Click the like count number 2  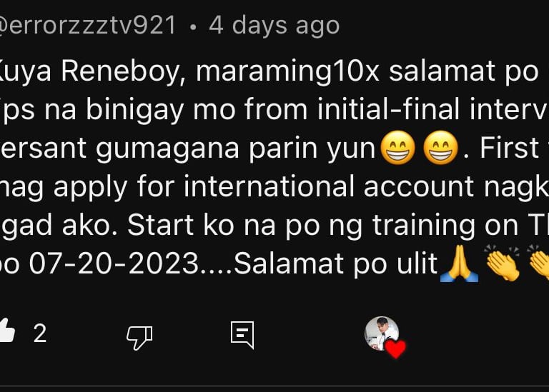click(40, 333)
